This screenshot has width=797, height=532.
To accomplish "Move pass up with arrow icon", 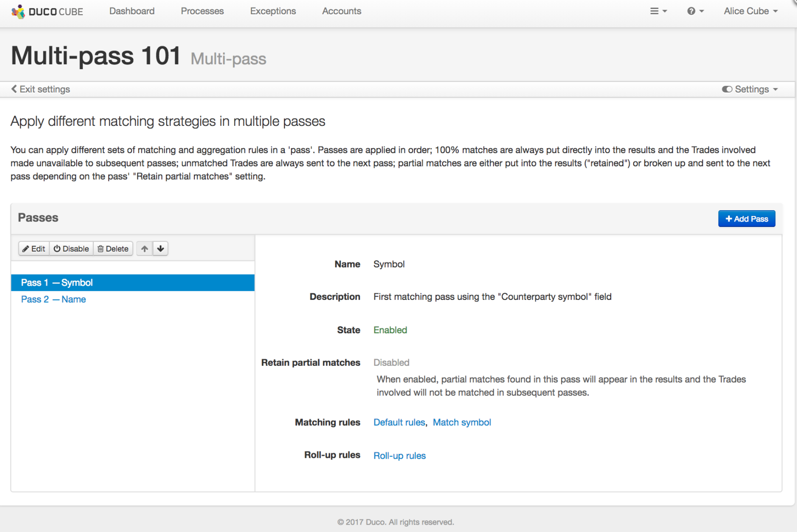I will tap(145, 248).
